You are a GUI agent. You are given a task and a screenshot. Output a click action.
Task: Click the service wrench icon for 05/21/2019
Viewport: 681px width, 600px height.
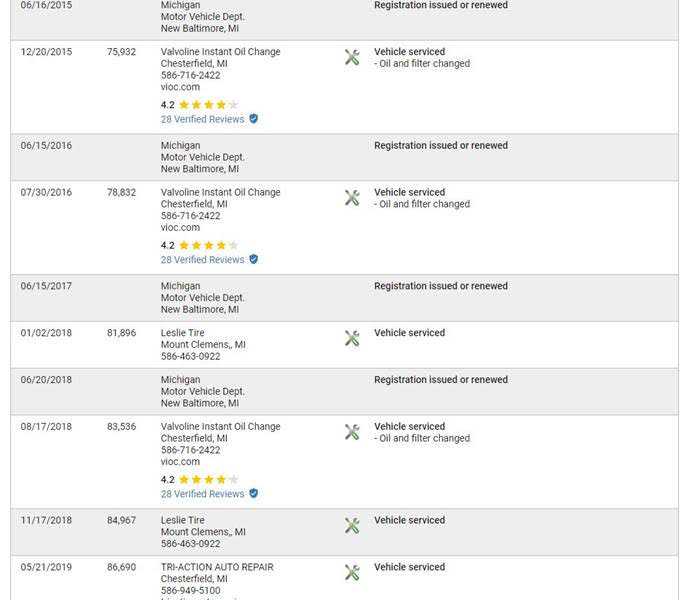pyautogui.click(x=352, y=573)
